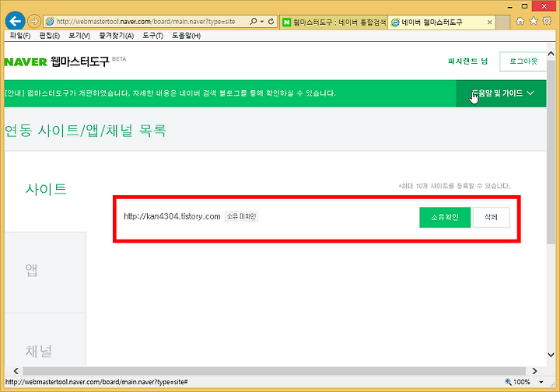Select the 앱 side tab
Screen dimensions: 560x392
point(45,272)
